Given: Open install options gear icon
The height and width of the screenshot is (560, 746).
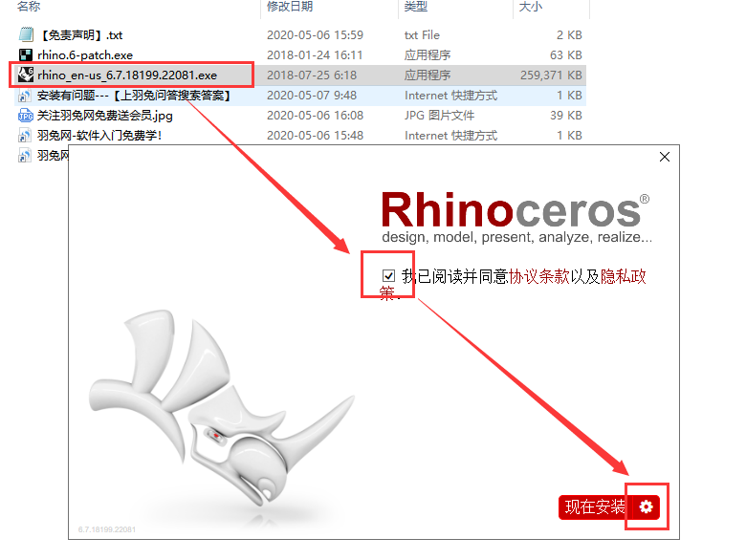Looking at the screenshot, I should pos(647,506).
